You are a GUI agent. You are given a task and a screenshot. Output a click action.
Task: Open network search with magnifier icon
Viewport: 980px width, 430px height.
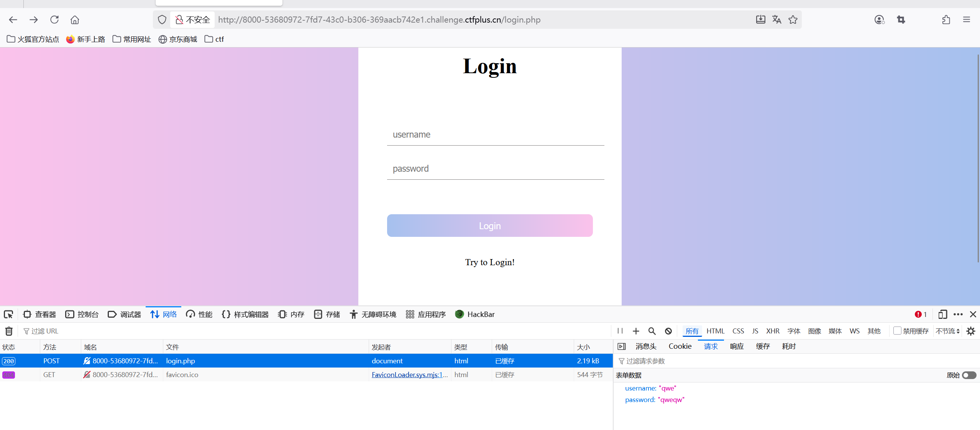652,331
